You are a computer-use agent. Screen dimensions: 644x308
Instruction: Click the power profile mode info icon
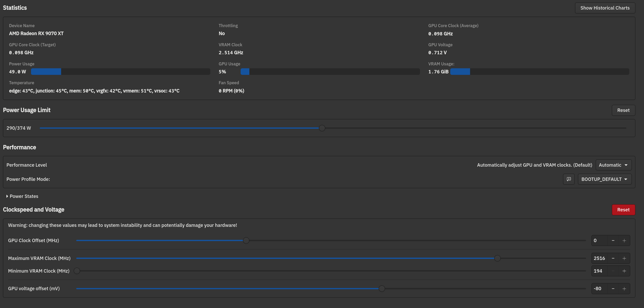pos(569,179)
